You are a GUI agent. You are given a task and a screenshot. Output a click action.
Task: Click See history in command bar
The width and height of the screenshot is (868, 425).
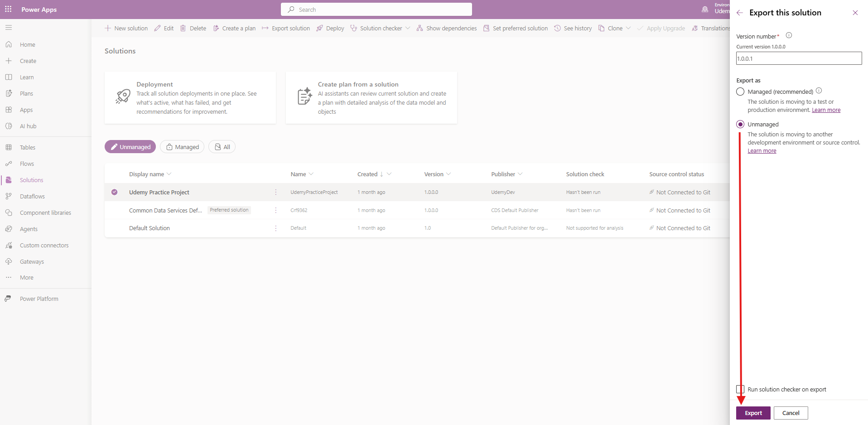click(x=573, y=28)
